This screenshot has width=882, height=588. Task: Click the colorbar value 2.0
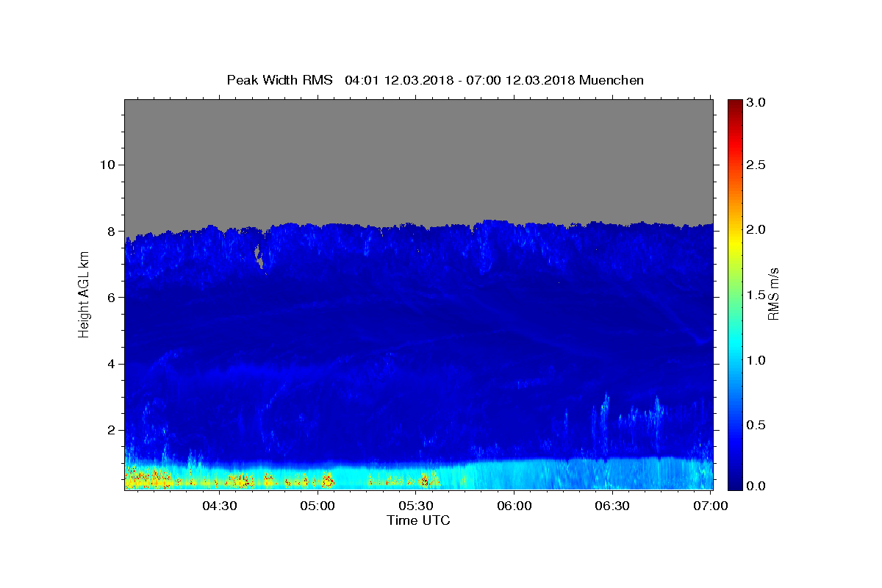756,230
